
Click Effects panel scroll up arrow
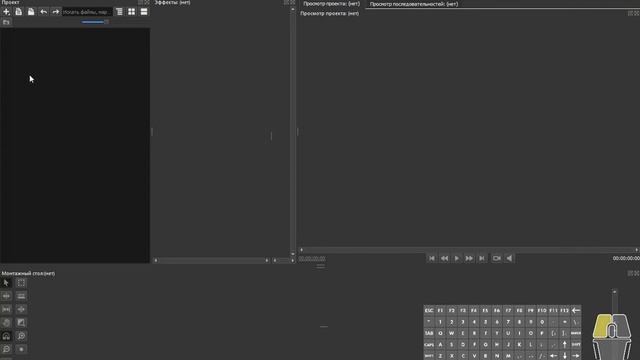[x=293, y=9]
